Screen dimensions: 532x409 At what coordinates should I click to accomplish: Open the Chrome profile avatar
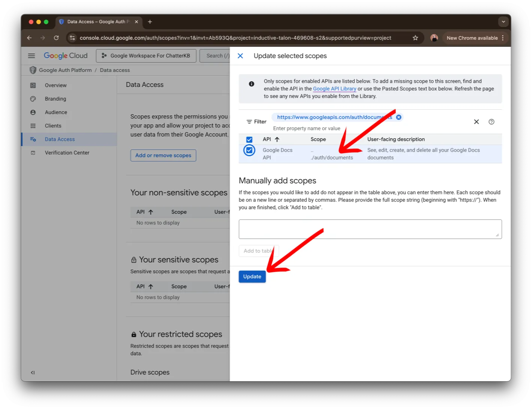click(x=434, y=38)
